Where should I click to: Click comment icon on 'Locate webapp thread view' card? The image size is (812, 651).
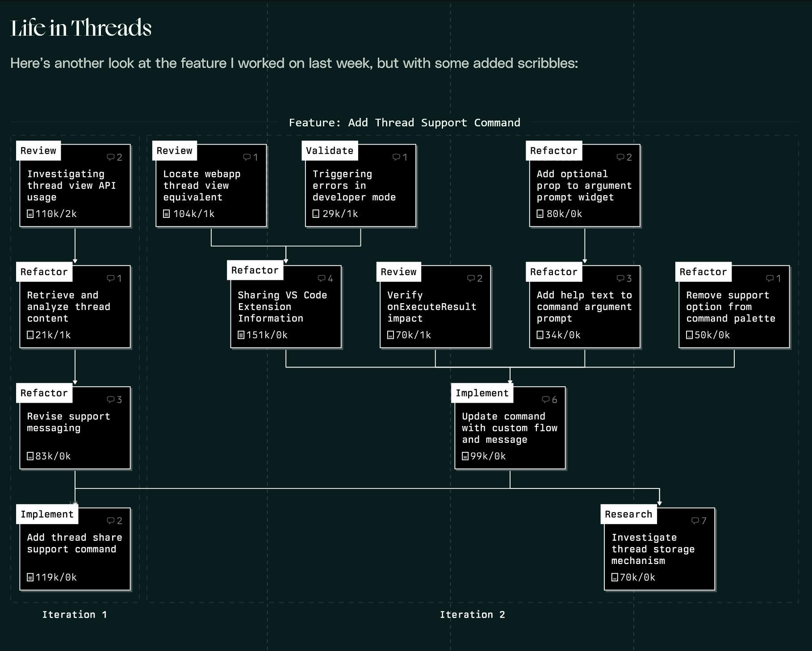pos(247,157)
